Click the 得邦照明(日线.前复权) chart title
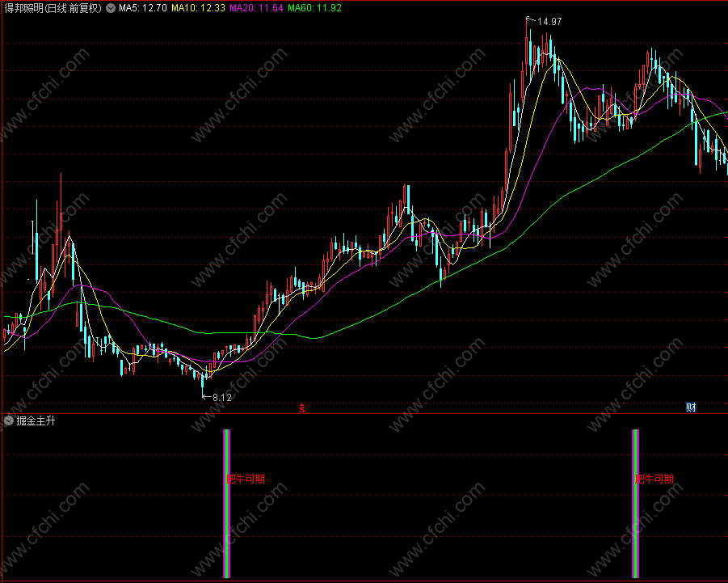 coord(53,8)
